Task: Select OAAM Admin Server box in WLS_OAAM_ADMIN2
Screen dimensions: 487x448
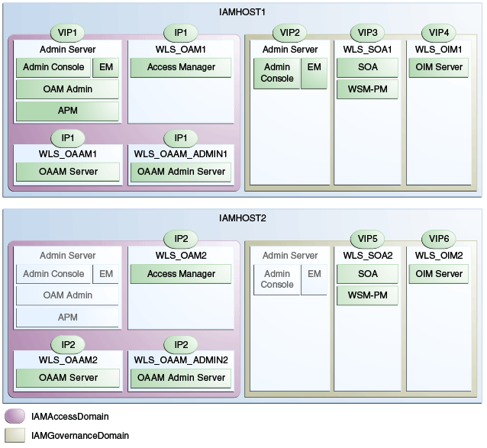Action: 181,378
